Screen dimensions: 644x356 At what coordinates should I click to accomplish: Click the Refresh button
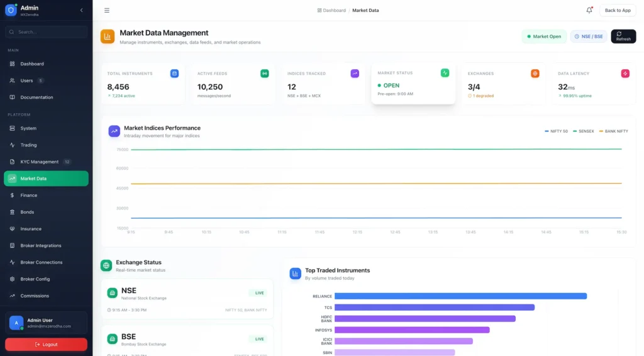click(x=623, y=36)
